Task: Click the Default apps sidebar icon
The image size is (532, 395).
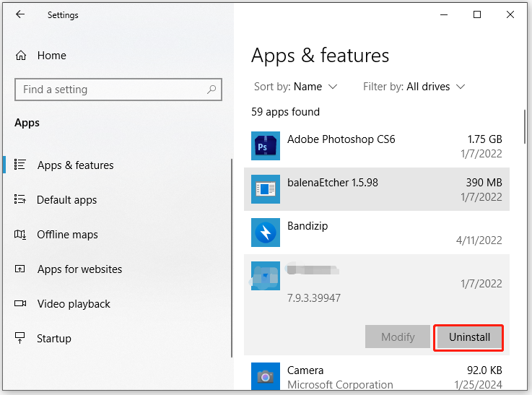Action: click(x=20, y=199)
